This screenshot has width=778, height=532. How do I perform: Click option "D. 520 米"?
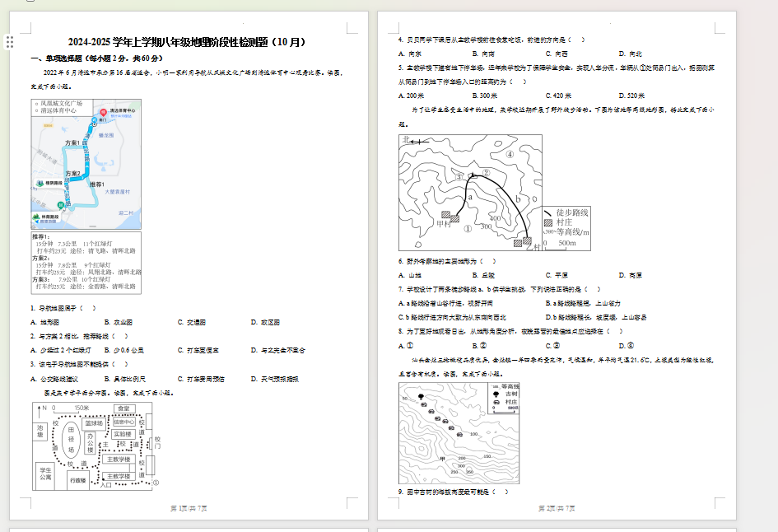631,96
